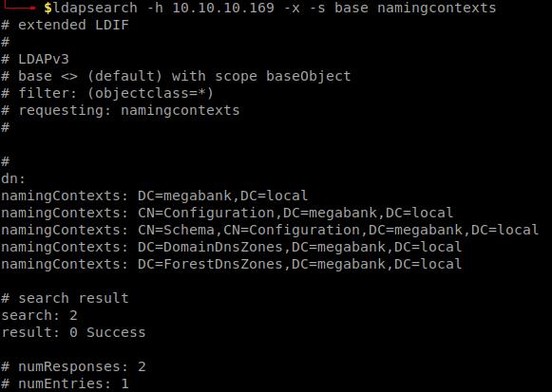Click the 'requesting: namingcontexts' line

coord(121,110)
